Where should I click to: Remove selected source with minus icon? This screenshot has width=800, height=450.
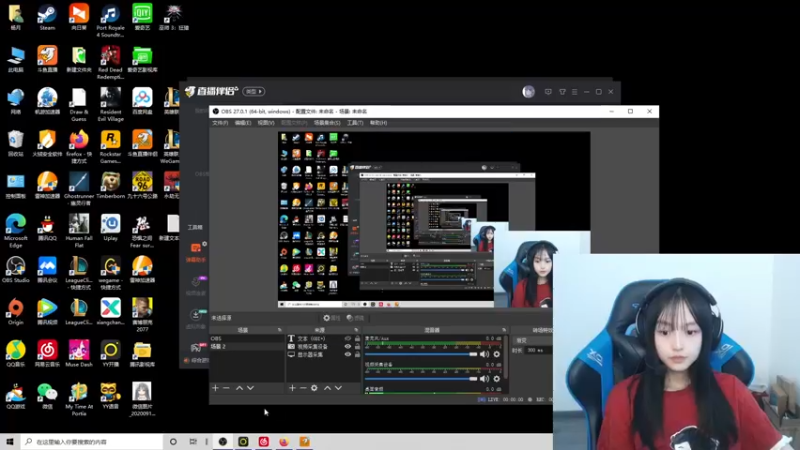click(x=303, y=388)
